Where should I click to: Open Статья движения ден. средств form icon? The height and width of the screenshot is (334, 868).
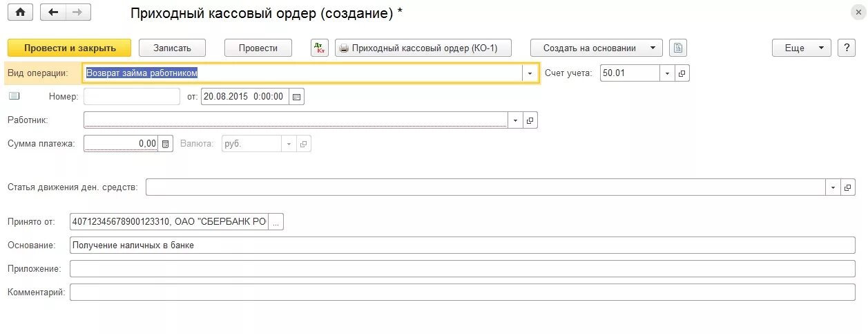pos(848,187)
